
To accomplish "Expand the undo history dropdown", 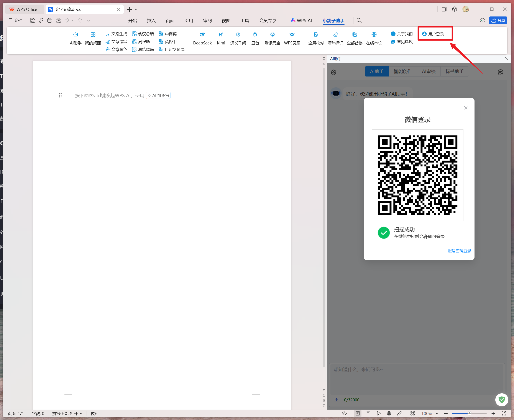I will click(x=72, y=21).
